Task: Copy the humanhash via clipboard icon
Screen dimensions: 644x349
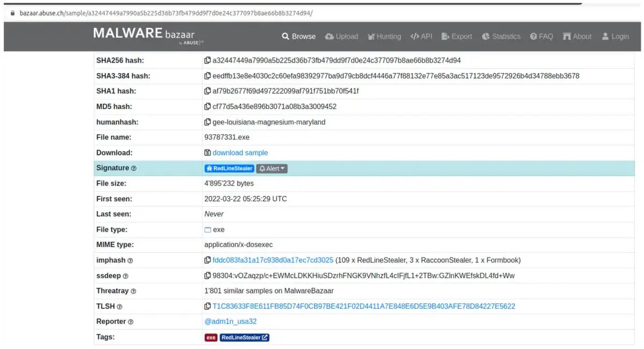Action: click(x=207, y=122)
